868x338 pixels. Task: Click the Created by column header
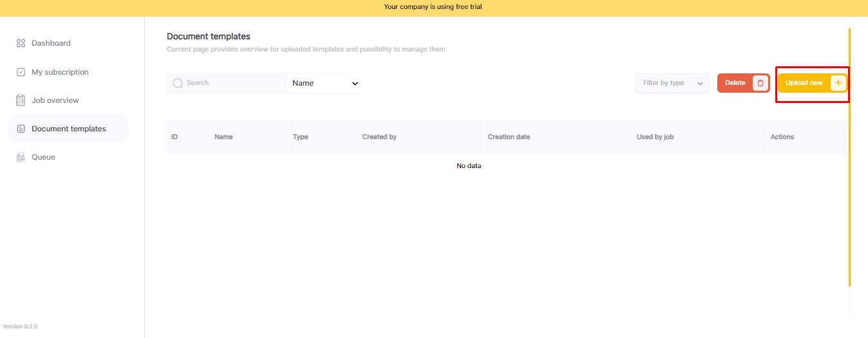point(379,137)
